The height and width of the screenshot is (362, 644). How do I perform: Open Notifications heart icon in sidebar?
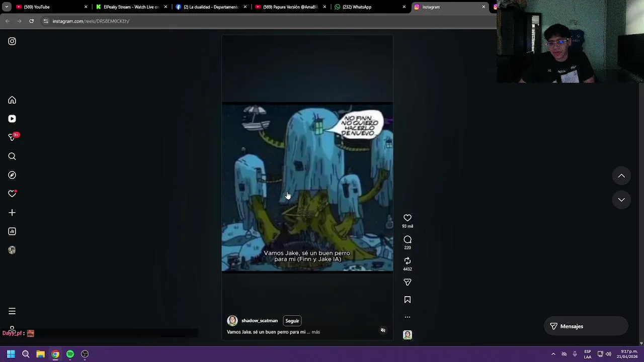[12, 194]
